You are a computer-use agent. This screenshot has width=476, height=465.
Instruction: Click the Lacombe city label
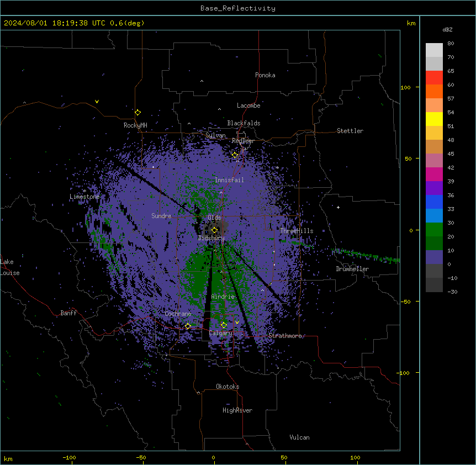tap(248, 105)
